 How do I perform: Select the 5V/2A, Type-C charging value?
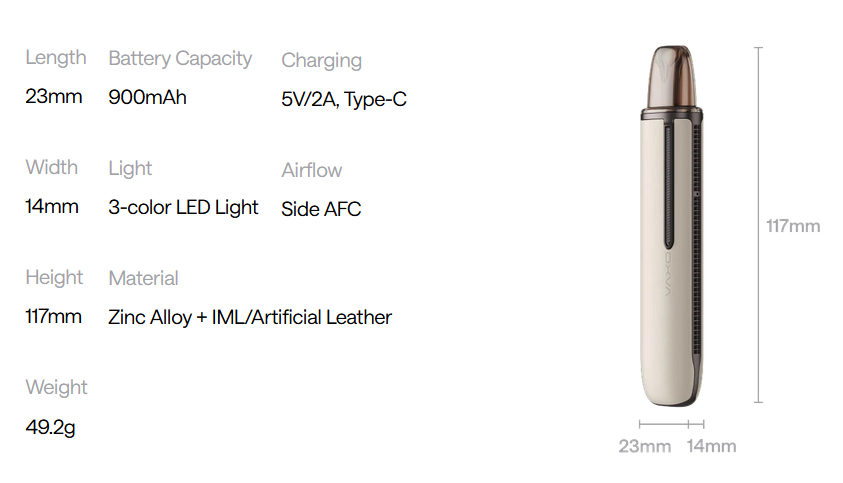click(344, 100)
